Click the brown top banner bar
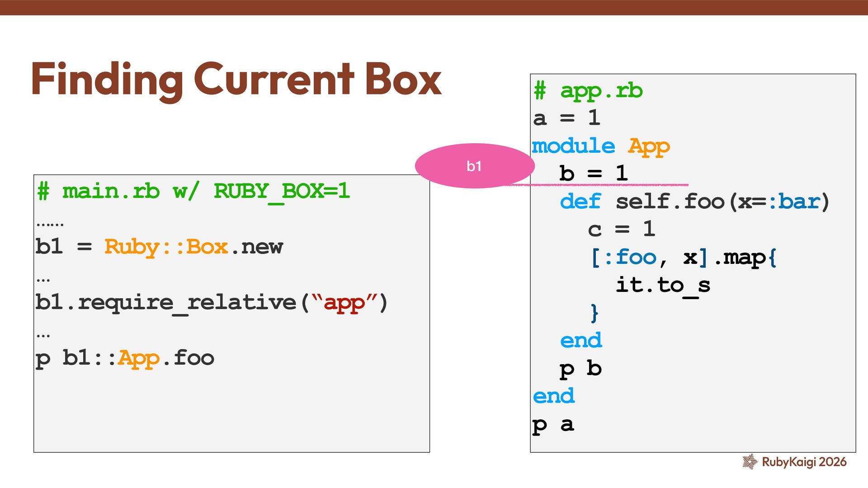868x488 pixels. pos(434,7)
